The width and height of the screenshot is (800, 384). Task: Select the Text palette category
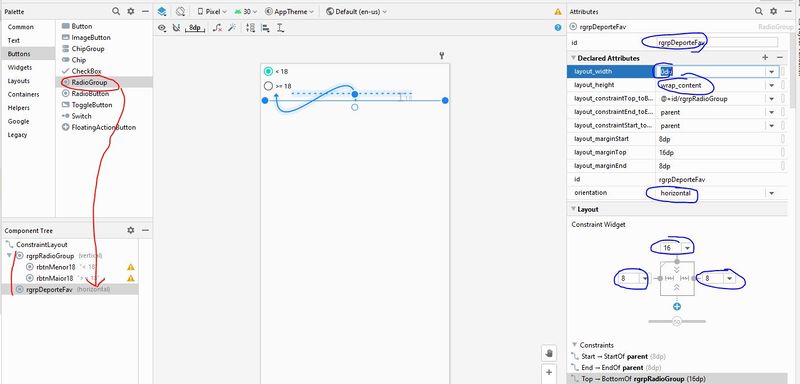click(x=14, y=40)
